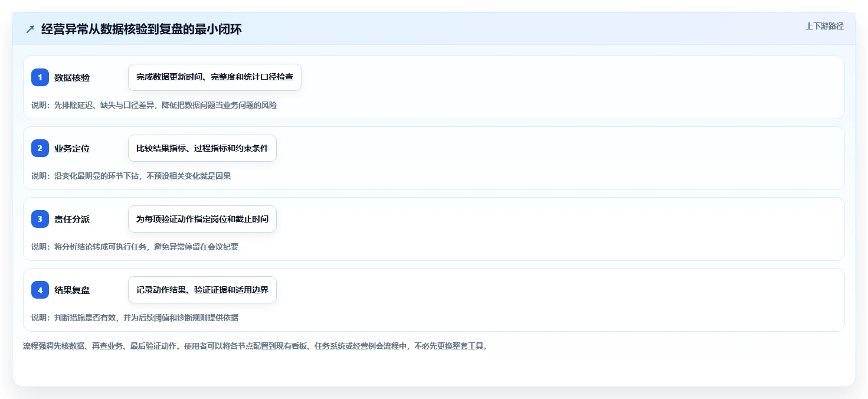The width and height of the screenshot is (868, 399).
Task: Click the 数据核验 step label
Action: (72, 78)
